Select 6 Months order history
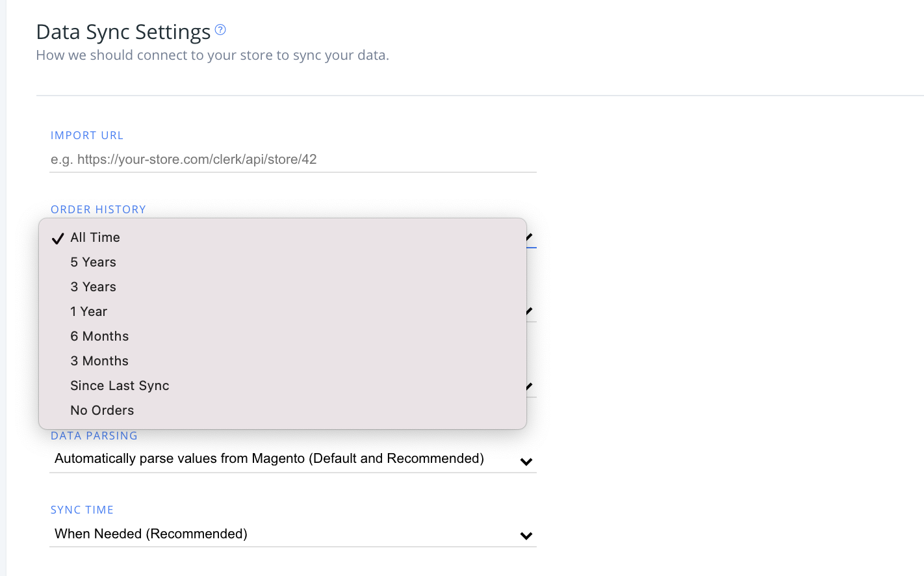The height and width of the screenshot is (576, 924). 99,337
